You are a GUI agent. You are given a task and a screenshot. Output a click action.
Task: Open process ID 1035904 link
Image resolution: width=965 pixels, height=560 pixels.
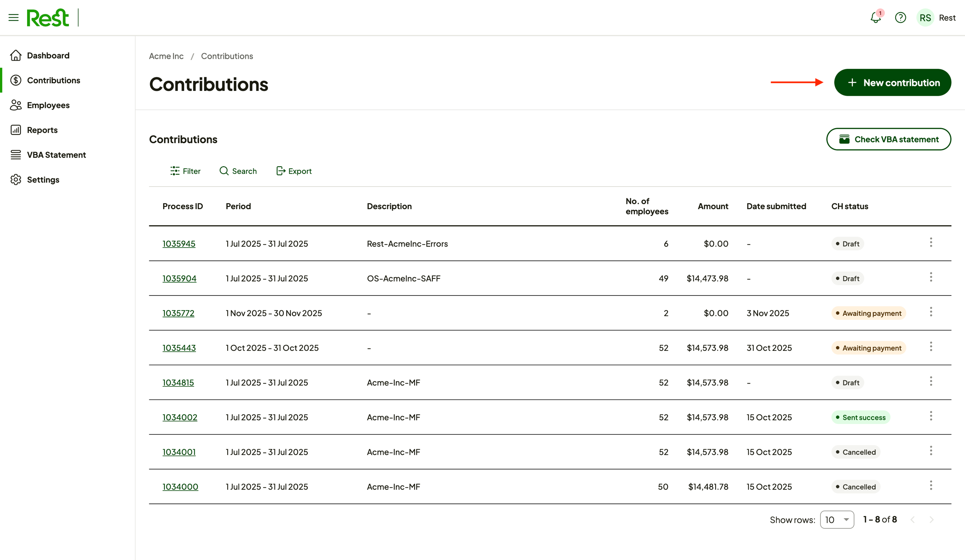pyautogui.click(x=179, y=278)
